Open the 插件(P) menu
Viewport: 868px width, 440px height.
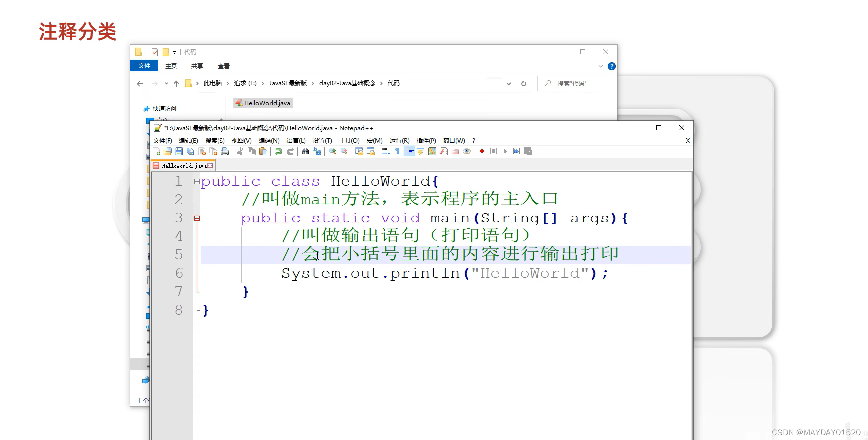tap(426, 141)
